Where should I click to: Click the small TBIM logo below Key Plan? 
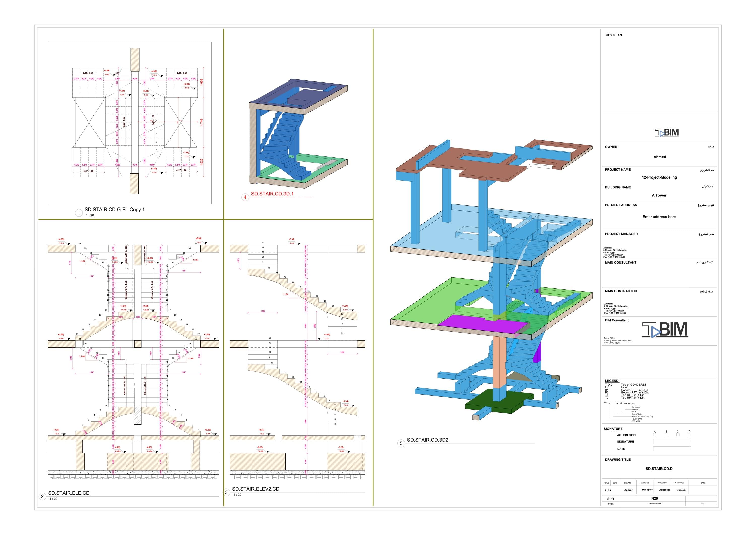click(667, 132)
